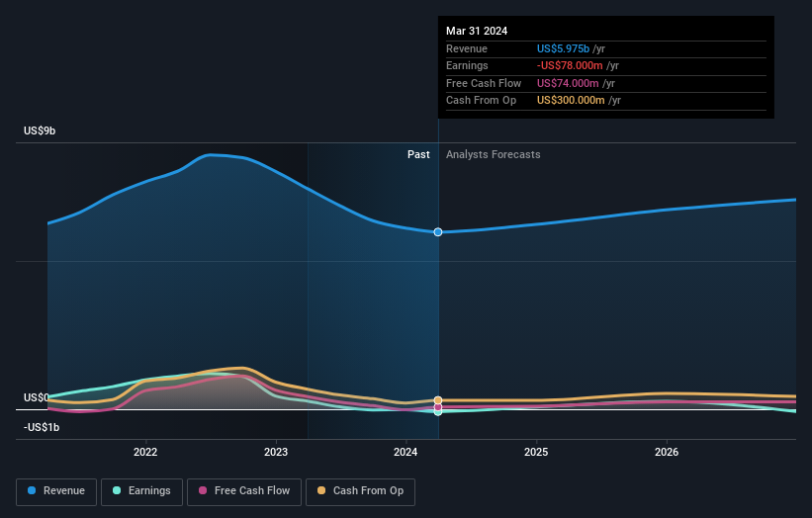Click the Cash From Op label in tooltip
Screen dimensions: 812x518
(481, 101)
